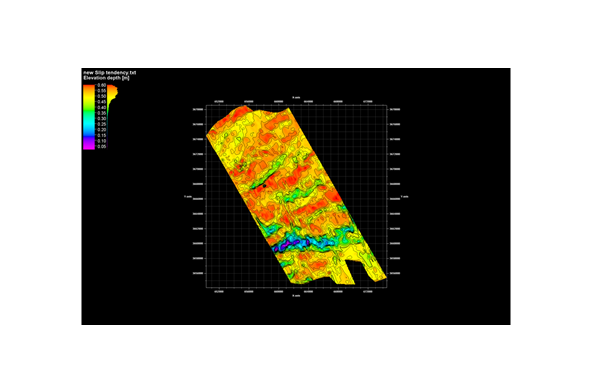Click the 'new Slip tendency.txt' title text
The height and width of the screenshot is (392, 593).
(110, 72)
